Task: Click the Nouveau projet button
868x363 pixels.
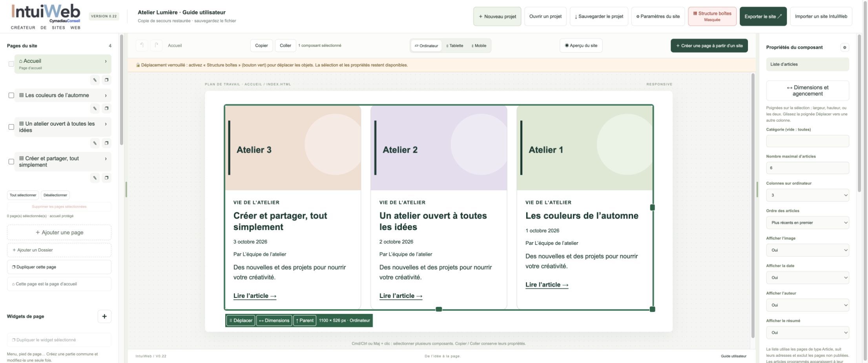Action: pos(497,16)
